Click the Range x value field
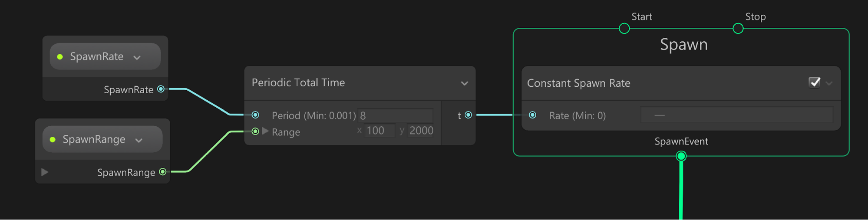 click(x=379, y=131)
